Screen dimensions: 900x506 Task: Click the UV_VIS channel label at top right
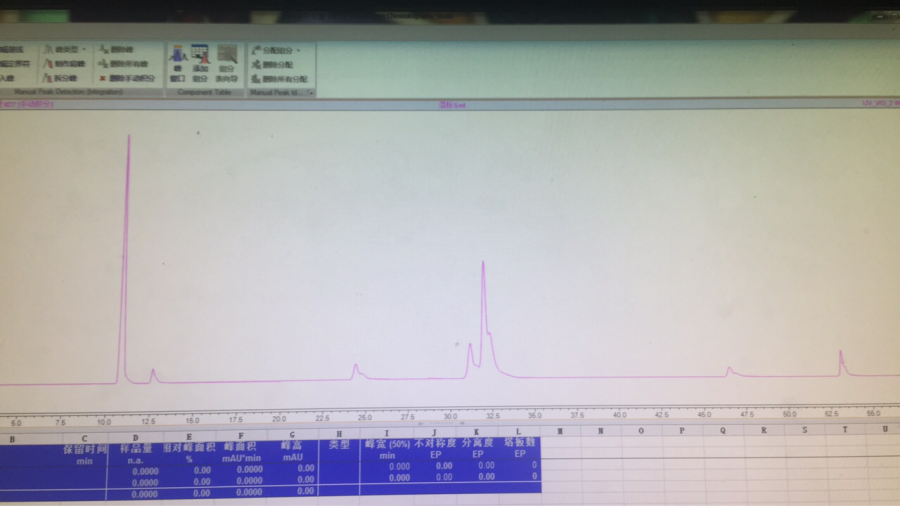pos(881,103)
